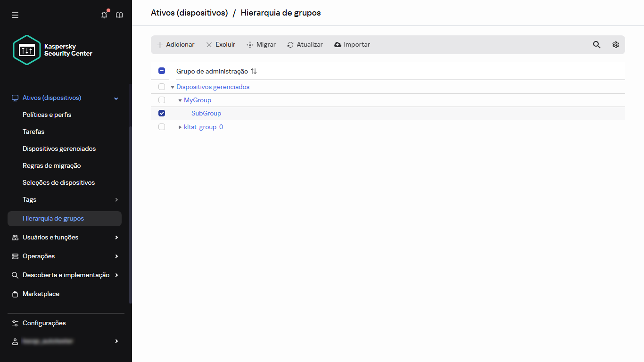Screen dimensions: 644x362
Task: Open the notifications bell icon
Action: (104, 15)
